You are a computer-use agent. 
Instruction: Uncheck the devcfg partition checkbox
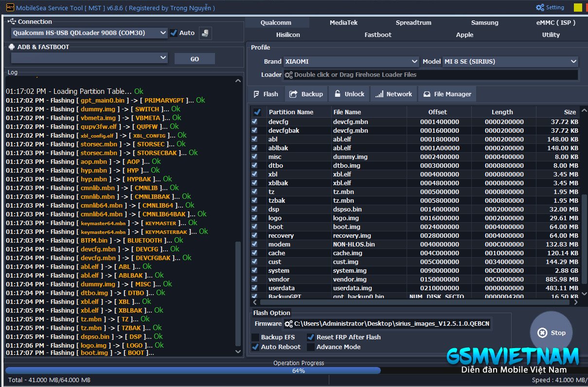[x=254, y=122]
